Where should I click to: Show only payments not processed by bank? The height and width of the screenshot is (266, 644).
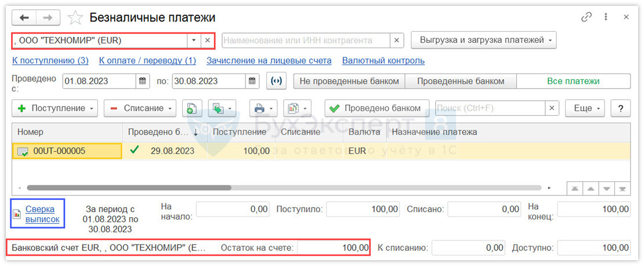(x=349, y=81)
